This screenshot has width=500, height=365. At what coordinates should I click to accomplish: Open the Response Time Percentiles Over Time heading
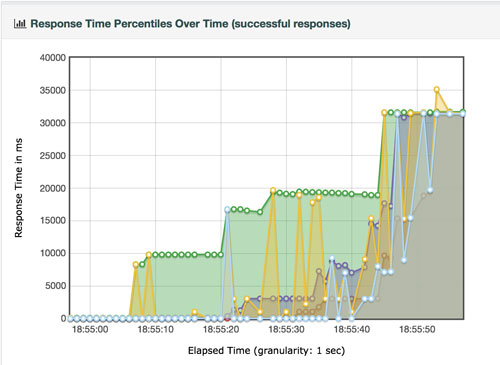point(190,24)
